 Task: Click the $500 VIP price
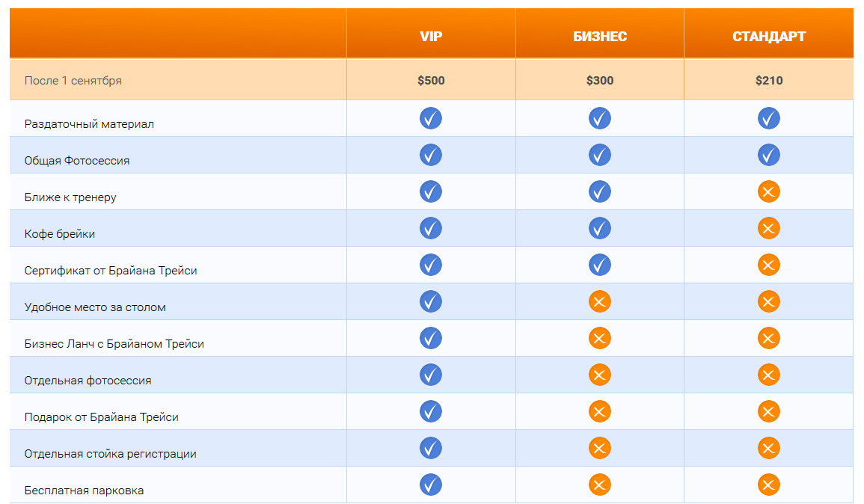click(431, 80)
